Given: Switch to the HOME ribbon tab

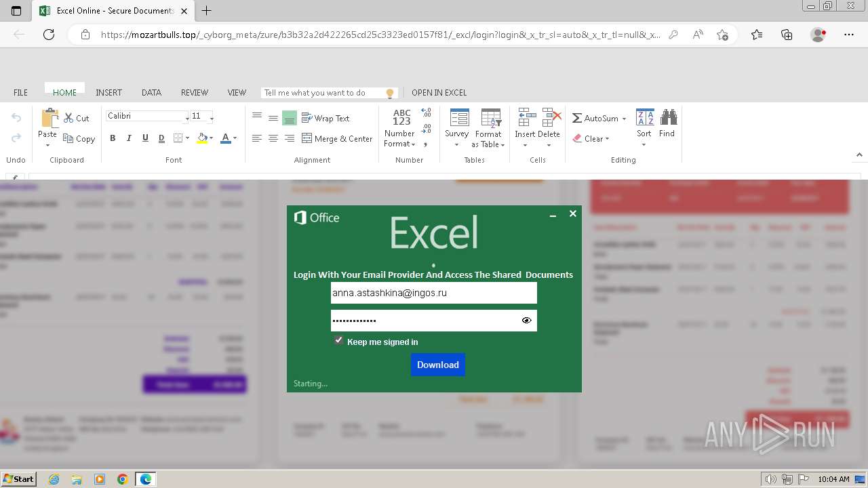Looking at the screenshot, I should (64, 92).
